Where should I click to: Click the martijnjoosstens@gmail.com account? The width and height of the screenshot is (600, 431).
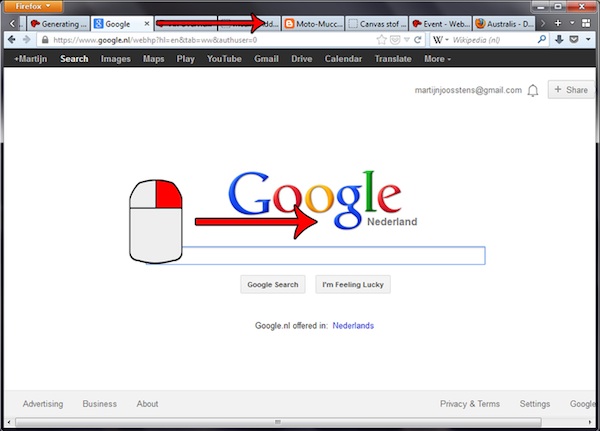coord(468,90)
